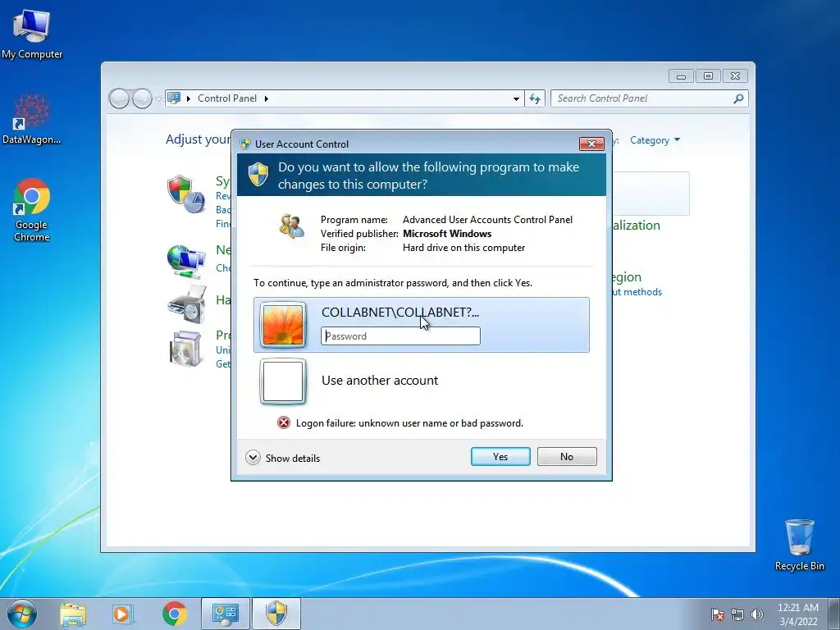
Task: Click No in the UAC dialog
Action: click(567, 456)
